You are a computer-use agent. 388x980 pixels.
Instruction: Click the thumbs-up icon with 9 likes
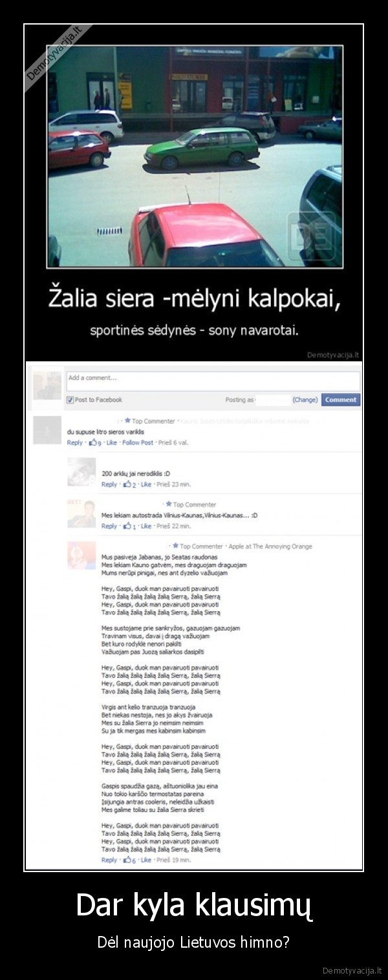click(x=92, y=443)
